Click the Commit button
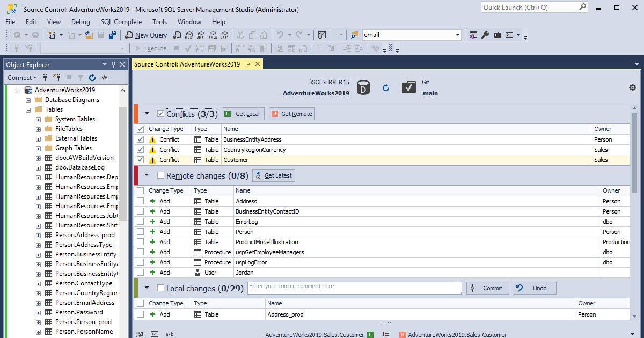 pyautogui.click(x=487, y=288)
